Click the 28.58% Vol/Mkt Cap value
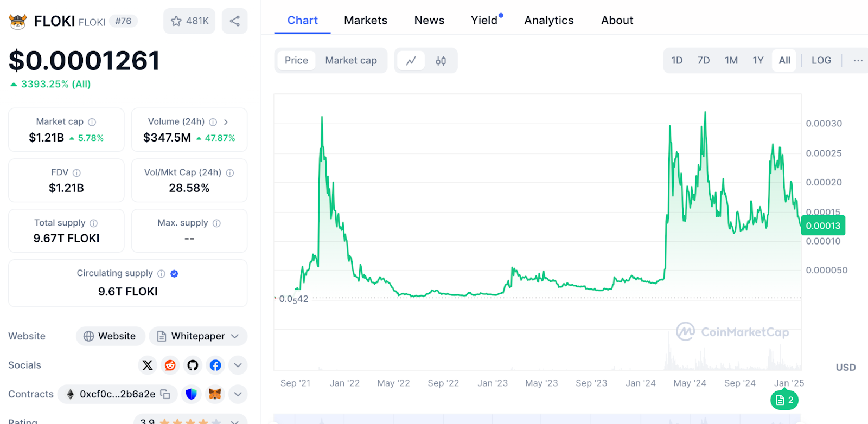 189,188
